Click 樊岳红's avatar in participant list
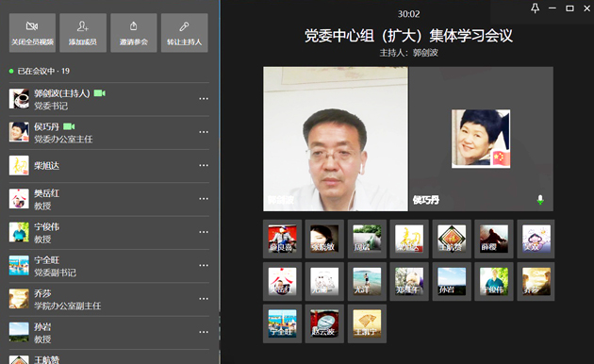 (19, 199)
